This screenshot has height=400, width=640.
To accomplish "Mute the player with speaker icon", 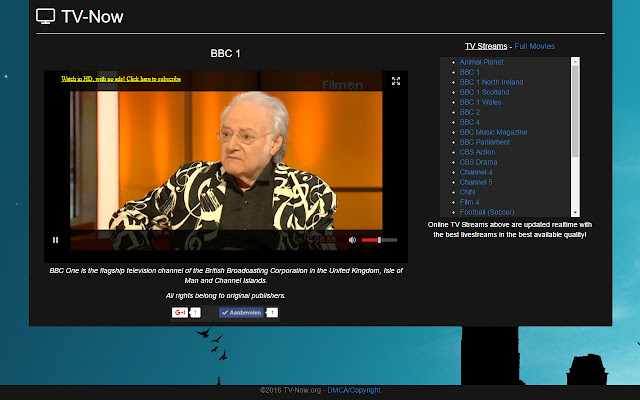I will click(x=352, y=240).
